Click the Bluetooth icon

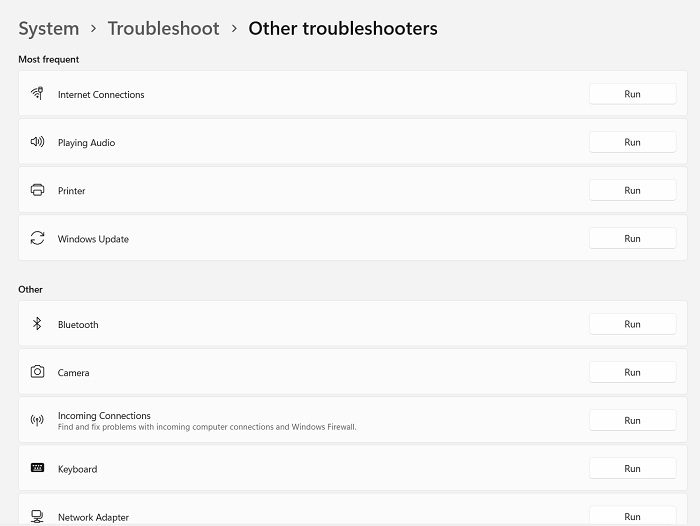pyautogui.click(x=37, y=324)
